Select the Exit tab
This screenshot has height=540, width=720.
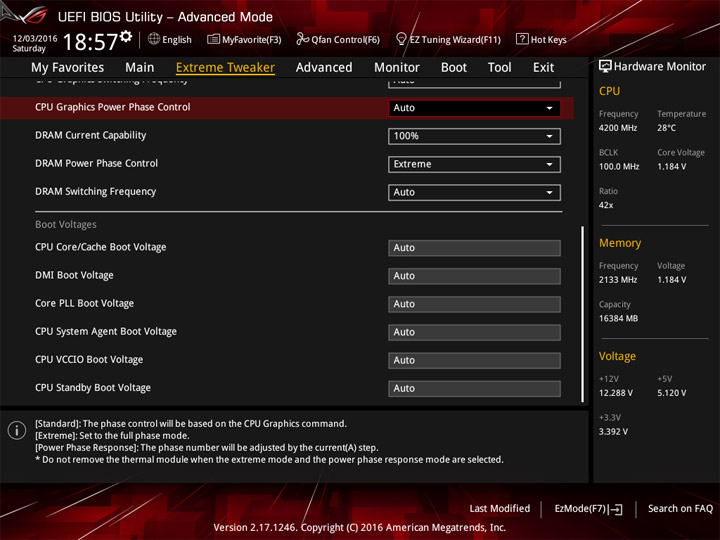543,68
